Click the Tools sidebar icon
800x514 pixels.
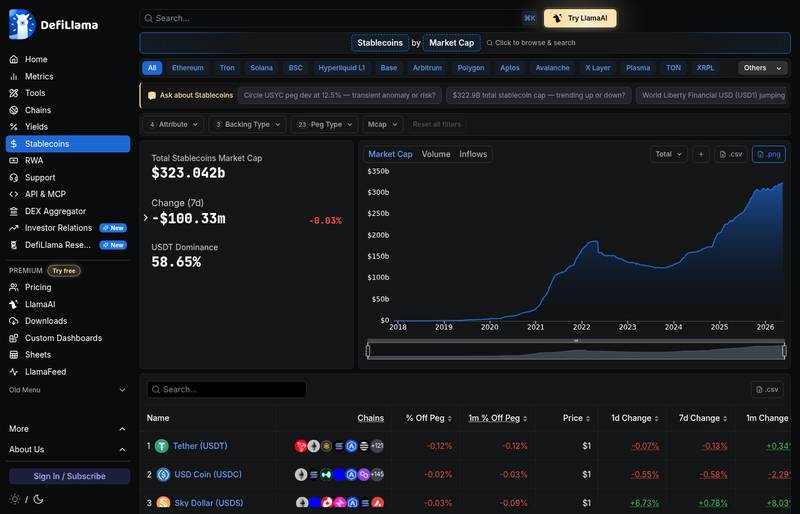14,93
